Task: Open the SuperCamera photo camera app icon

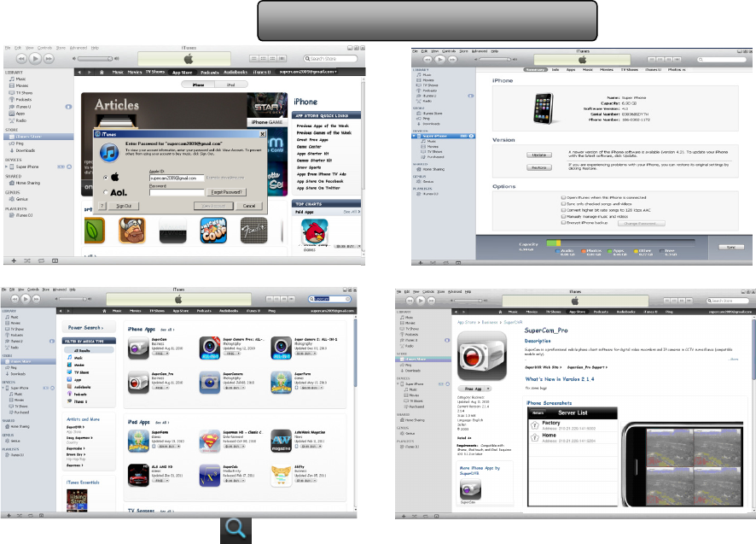Action: click(210, 383)
